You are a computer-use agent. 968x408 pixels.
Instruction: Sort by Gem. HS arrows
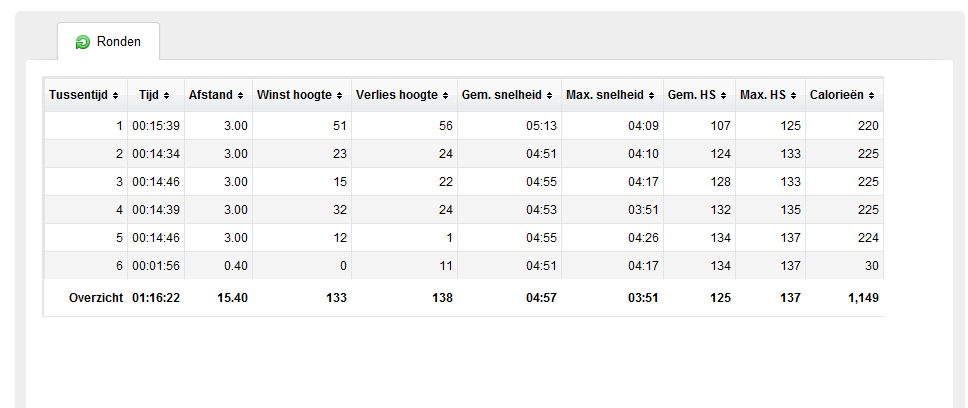723,96
